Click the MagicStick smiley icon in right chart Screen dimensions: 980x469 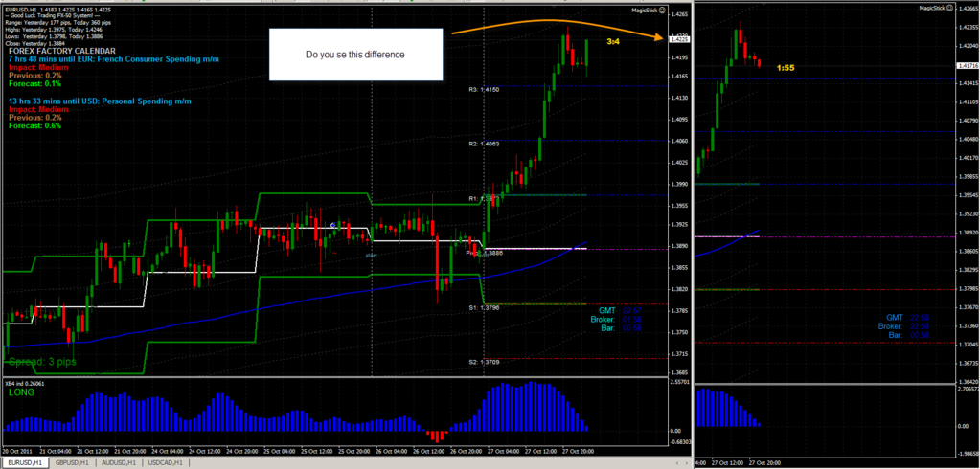coord(950,8)
